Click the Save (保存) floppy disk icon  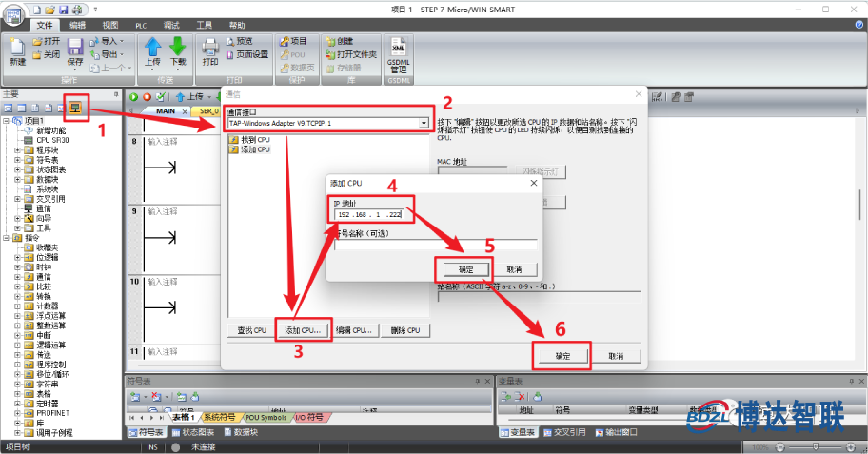[x=75, y=47]
